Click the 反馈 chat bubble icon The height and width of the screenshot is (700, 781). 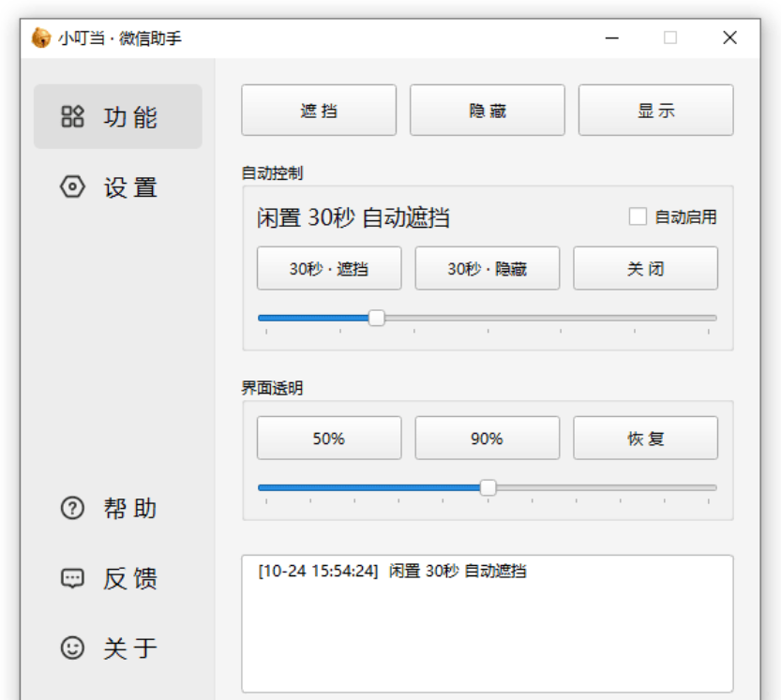click(72, 578)
